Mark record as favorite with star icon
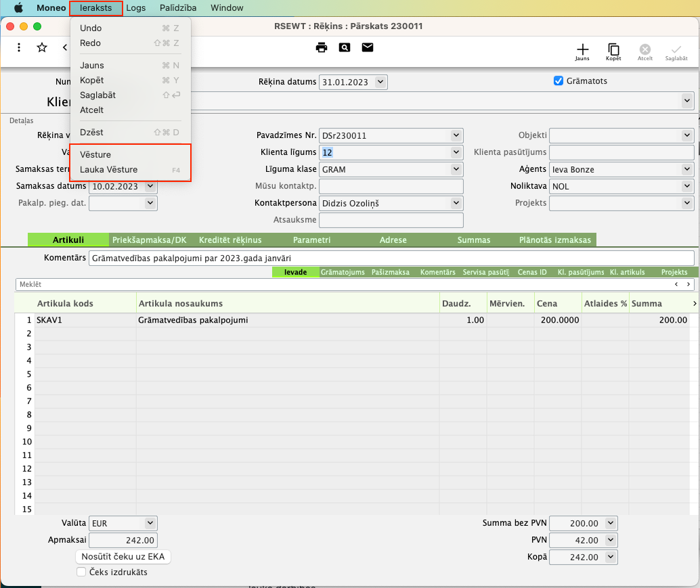The width and height of the screenshot is (700, 588). [42, 47]
